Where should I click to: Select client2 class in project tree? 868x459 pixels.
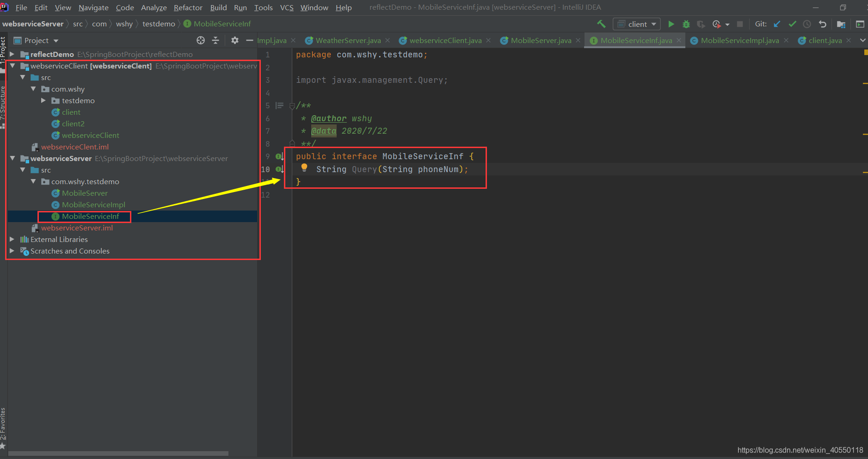pos(73,124)
